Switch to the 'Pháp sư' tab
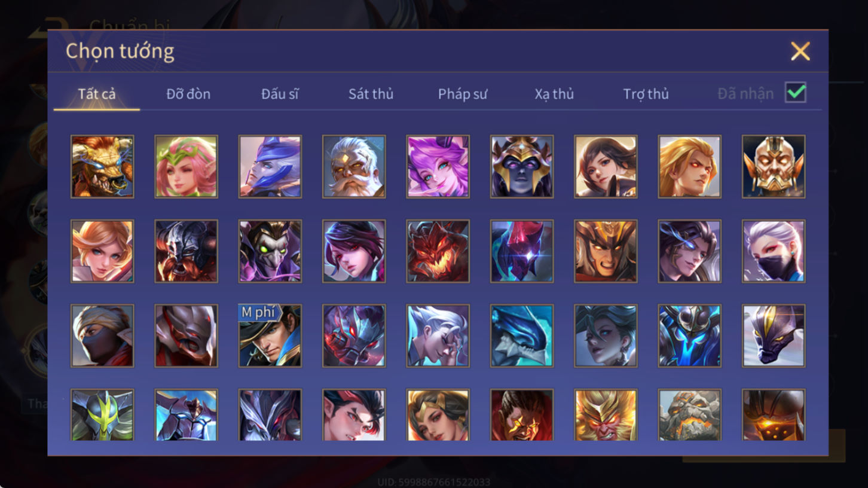 point(463,94)
